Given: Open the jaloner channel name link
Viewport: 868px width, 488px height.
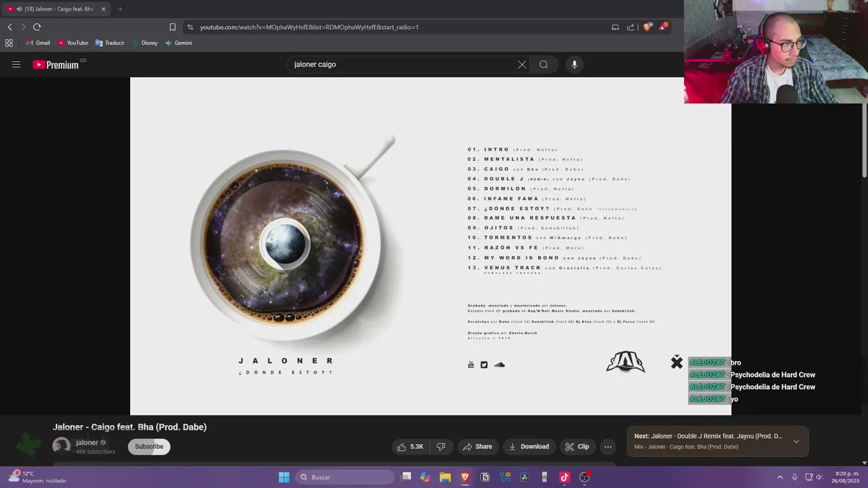Looking at the screenshot, I should [x=87, y=443].
